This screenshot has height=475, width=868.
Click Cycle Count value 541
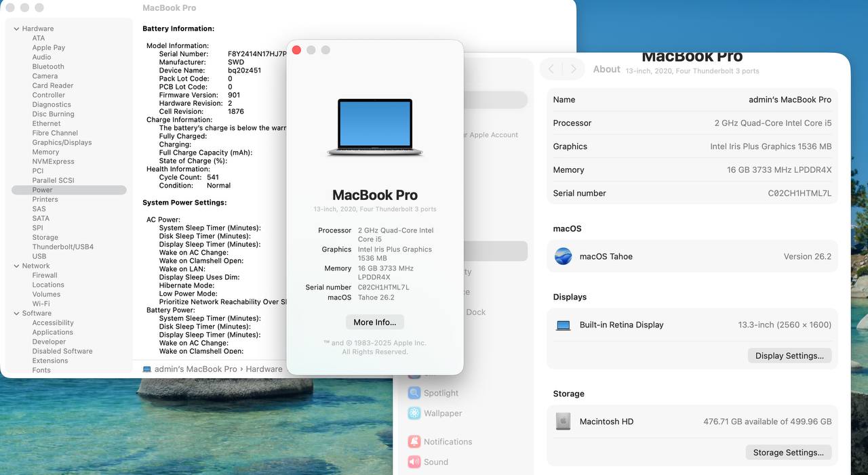click(x=213, y=177)
